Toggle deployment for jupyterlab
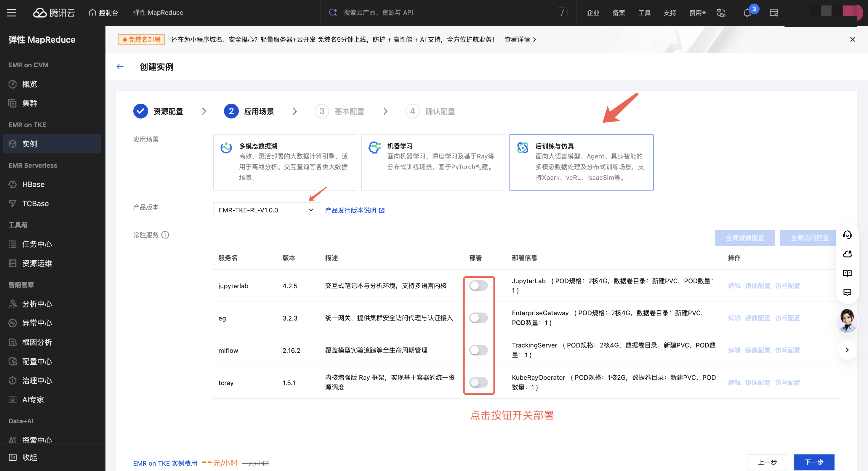This screenshot has width=868, height=471. [478, 286]
